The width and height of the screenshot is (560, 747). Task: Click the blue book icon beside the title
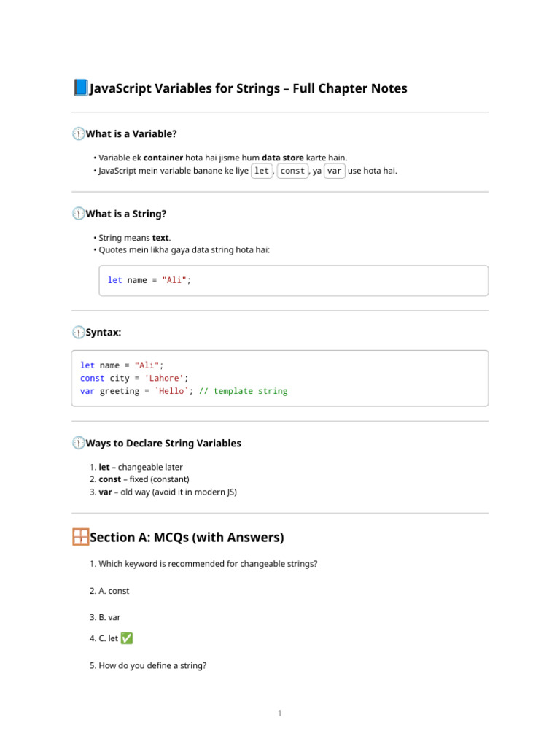pyautogui.click(x=80, y=88)
